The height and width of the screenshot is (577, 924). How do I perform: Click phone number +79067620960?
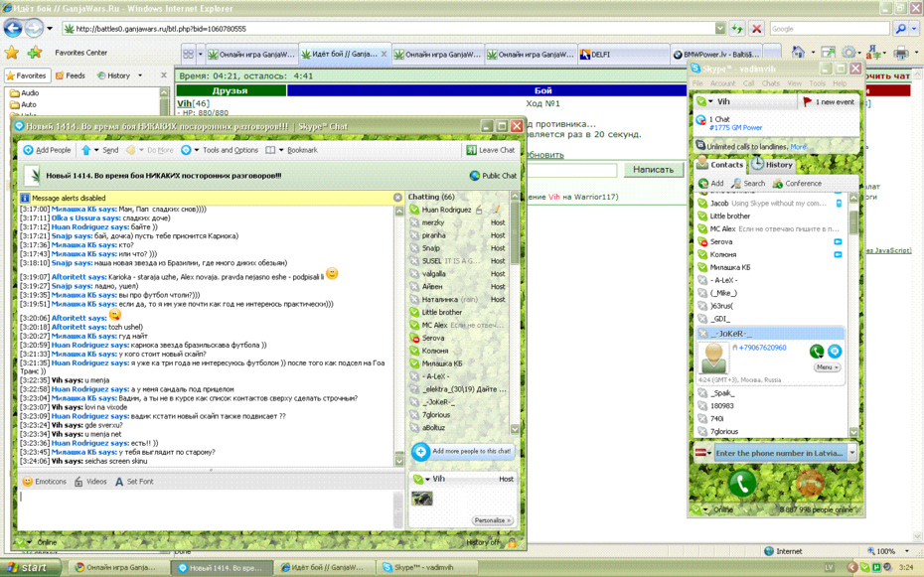pos(762,348)
